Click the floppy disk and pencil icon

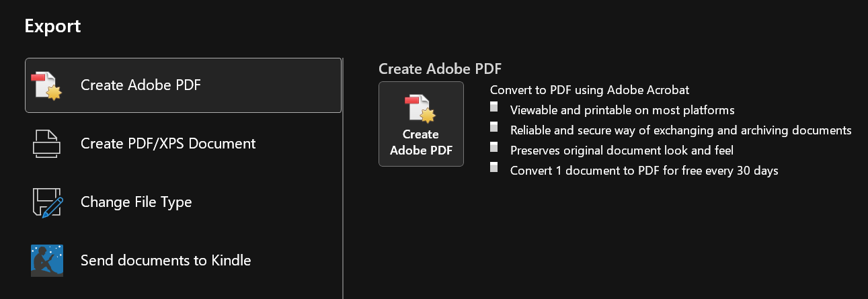(x=46, y=202)
